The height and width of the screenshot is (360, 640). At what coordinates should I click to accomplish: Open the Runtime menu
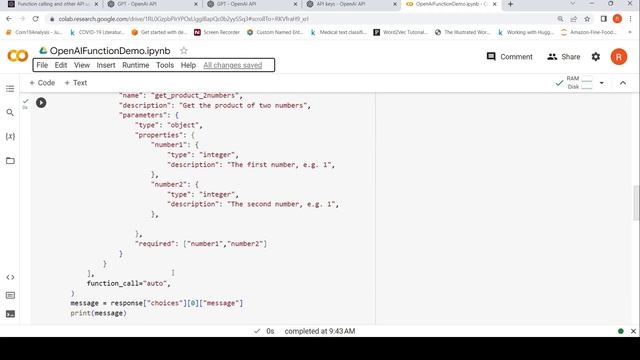[136, 65]
